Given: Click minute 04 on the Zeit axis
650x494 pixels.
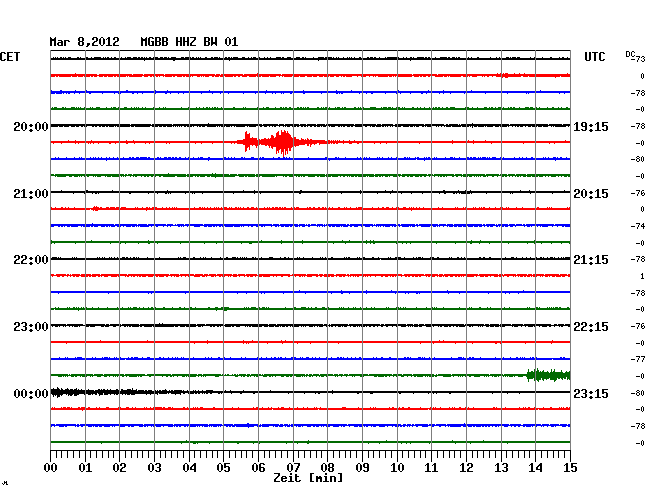Looking at the screenshot, I should click(x=189, y=468).
